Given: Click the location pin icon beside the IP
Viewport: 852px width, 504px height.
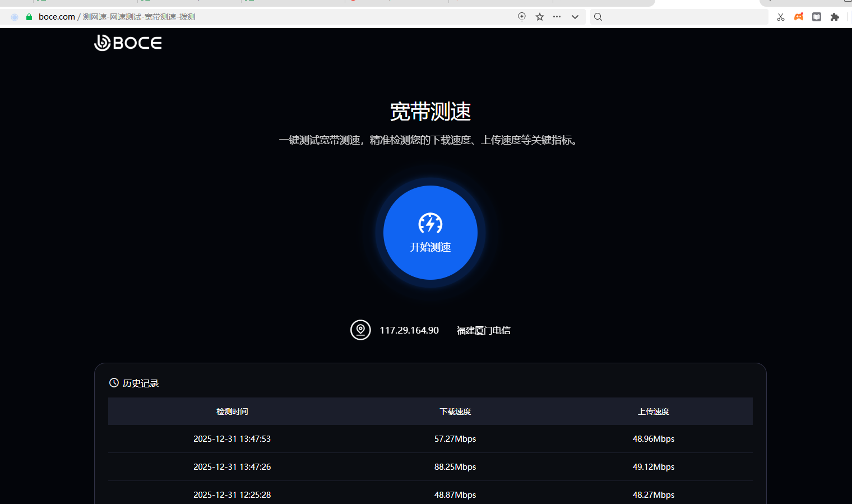Looking at the screenshot, I should point(360,330).
